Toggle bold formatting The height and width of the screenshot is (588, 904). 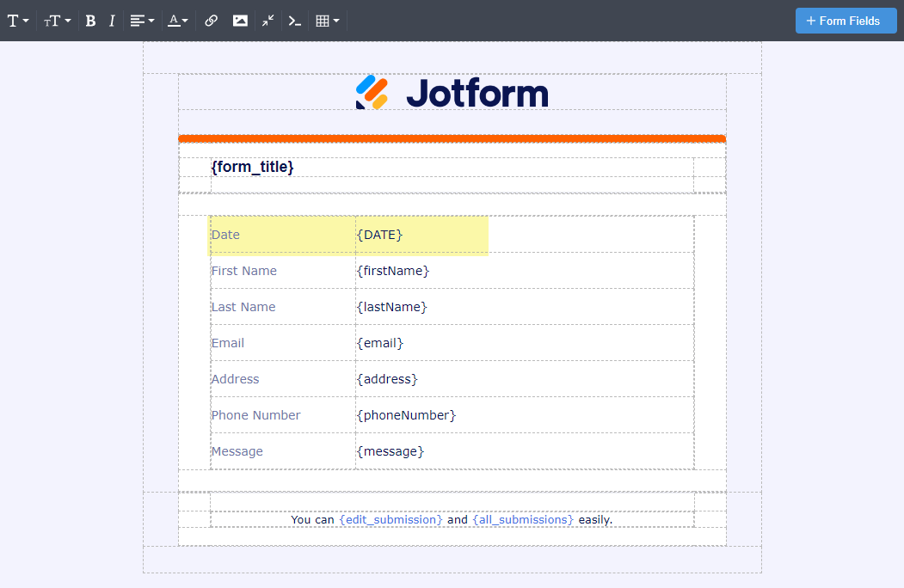(x=90, y=21)
